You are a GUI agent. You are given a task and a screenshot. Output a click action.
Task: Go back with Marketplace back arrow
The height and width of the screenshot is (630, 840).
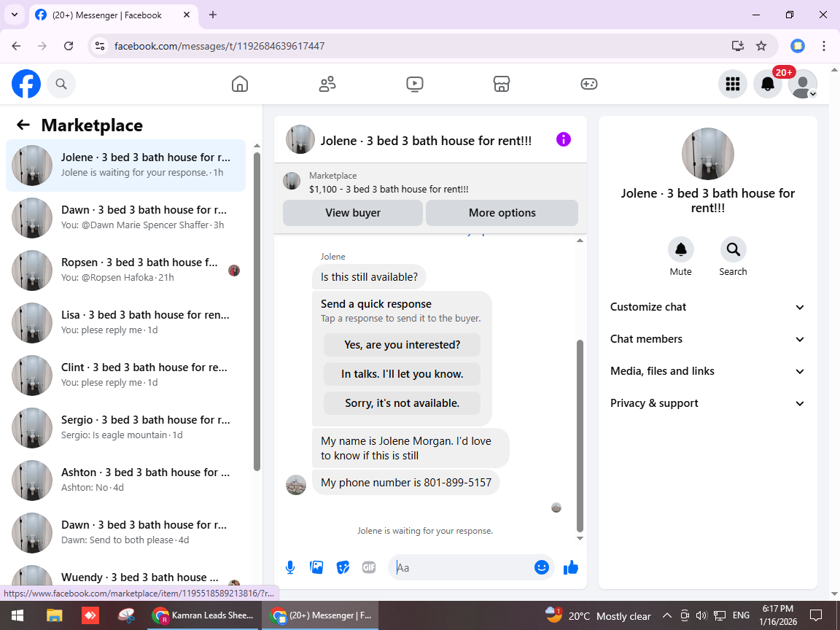click(x=23, y=125)
